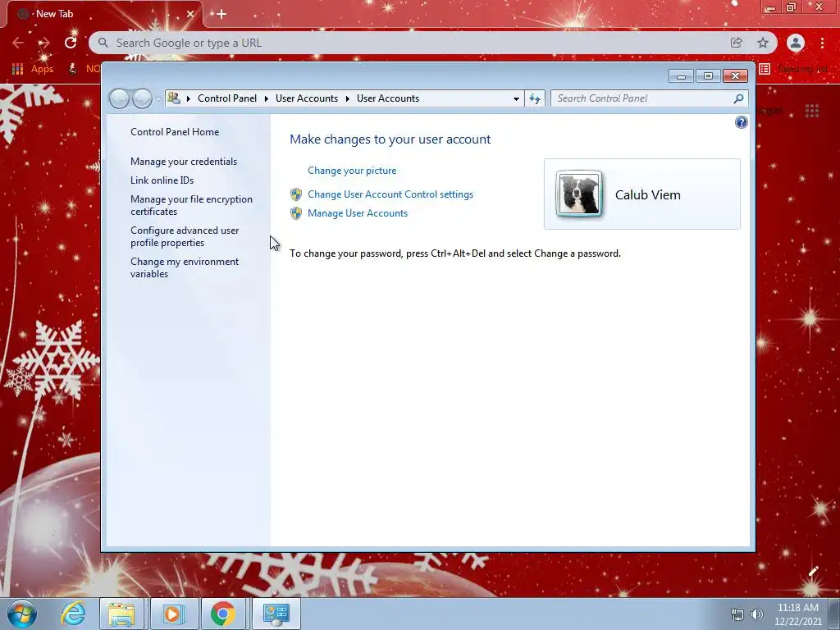Open the Reading list in Chrome
The image size is (840, 630).
(x=793, y=69)
